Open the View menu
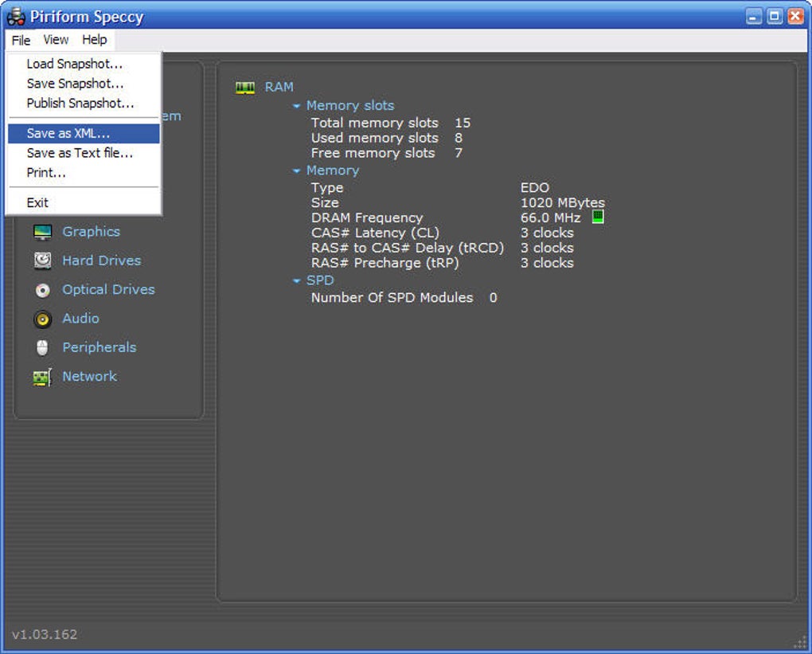 pyautogui.click(x=56, y=40)
